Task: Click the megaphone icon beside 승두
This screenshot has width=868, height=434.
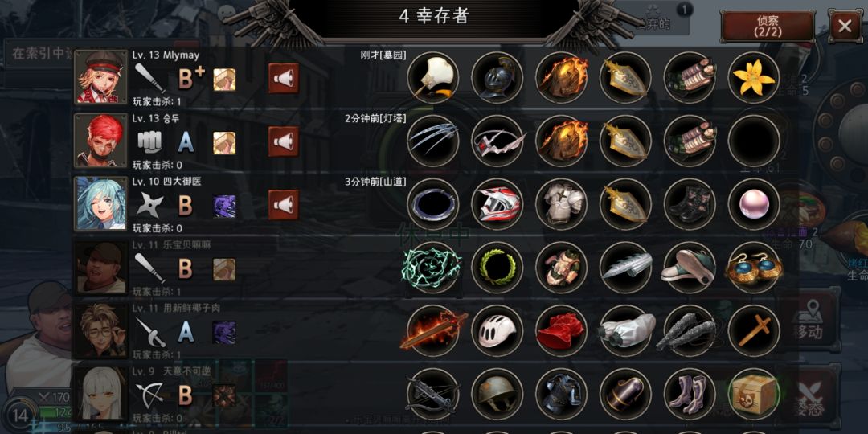Action: click(284, 141)
